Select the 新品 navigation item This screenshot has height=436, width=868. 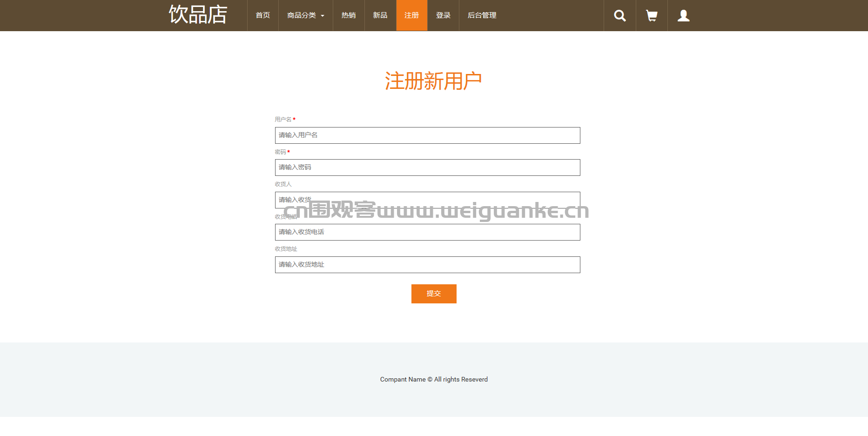380,15
